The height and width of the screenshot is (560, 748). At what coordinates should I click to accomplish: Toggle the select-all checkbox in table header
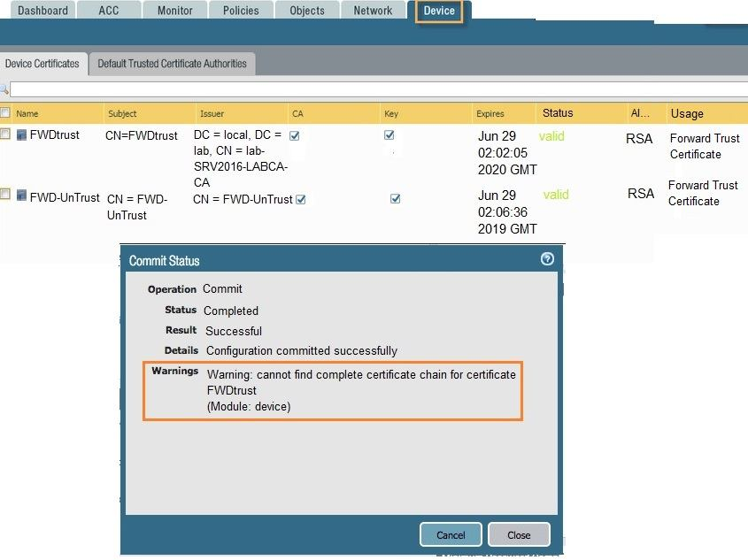click(5, 113)
